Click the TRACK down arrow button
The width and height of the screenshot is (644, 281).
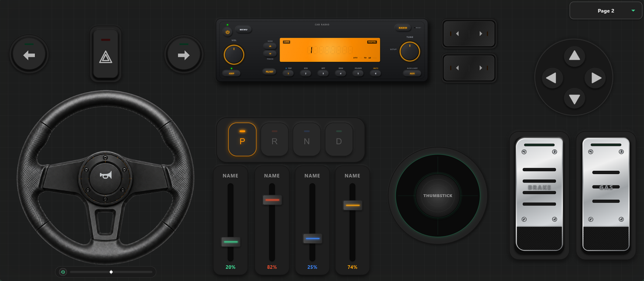click(270, 53)
